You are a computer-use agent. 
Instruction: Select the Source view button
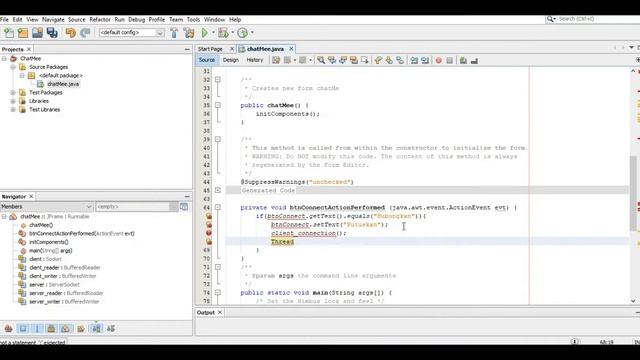coord(207,60)
